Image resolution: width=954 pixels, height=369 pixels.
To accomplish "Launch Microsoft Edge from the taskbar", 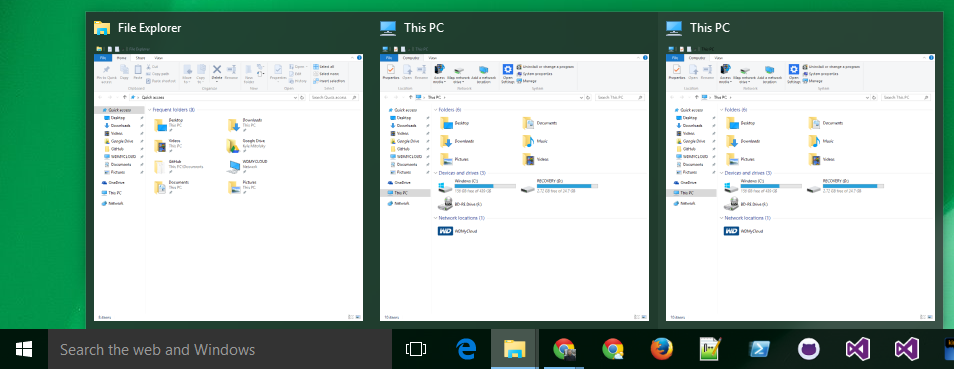I will (x=465, y=349).
